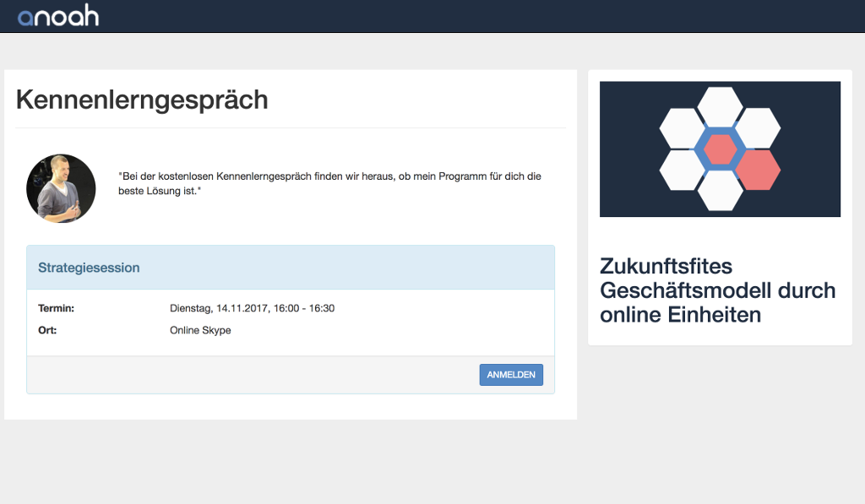This screenshot has height=504, width=865.
Task: Click the center red hexagon in banner
Action: (720, 149)
